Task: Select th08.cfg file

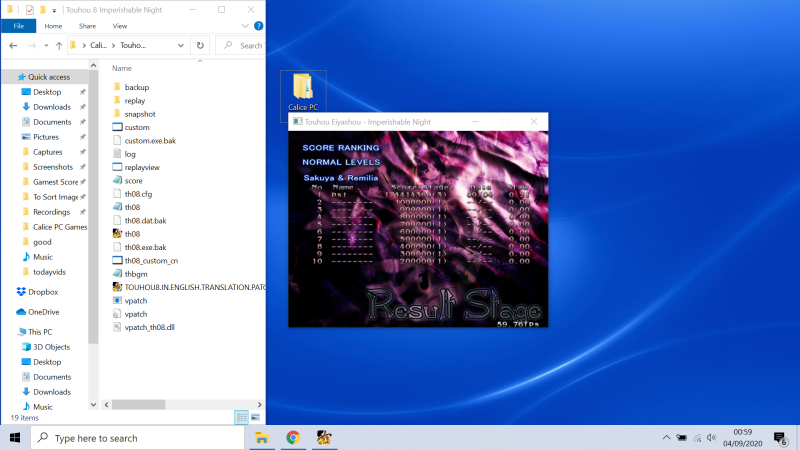Action: click(138, 194)
